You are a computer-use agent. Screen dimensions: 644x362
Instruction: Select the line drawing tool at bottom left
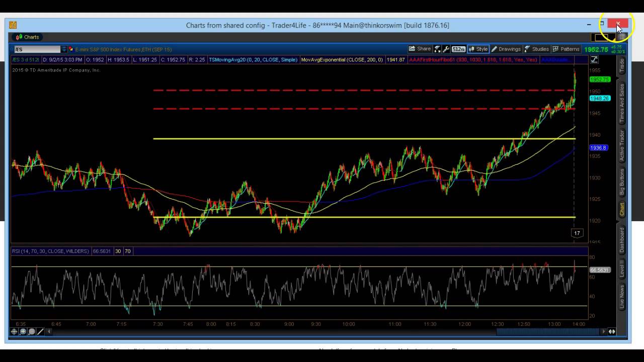coord(40,332)
